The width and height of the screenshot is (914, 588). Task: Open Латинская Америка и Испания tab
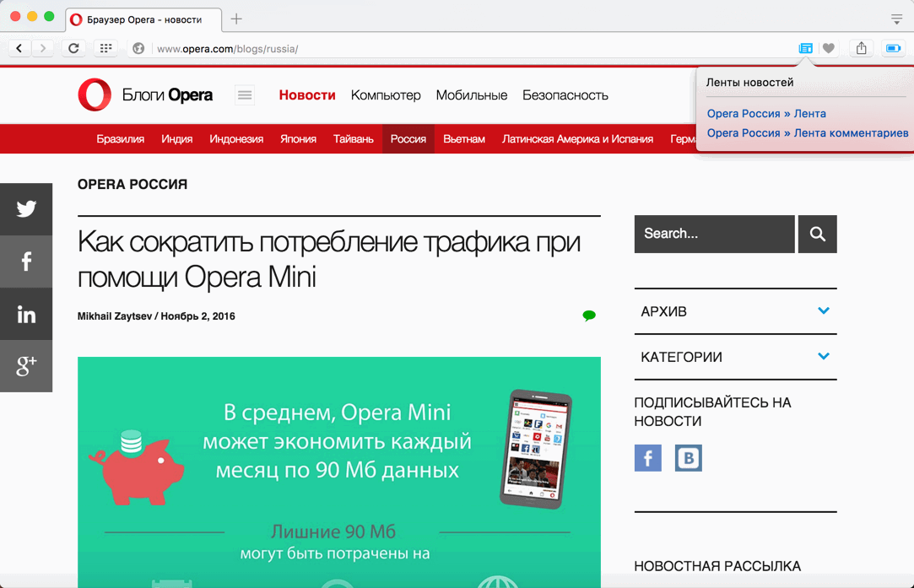577,138
